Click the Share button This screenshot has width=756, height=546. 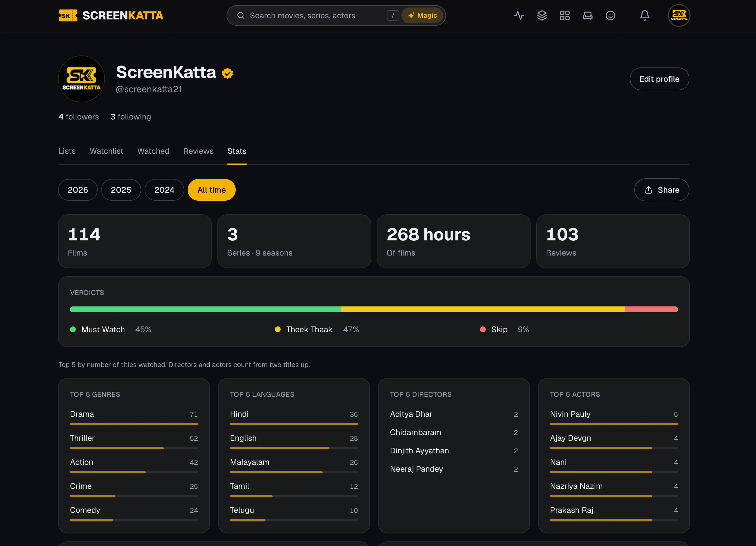[662, 190]
